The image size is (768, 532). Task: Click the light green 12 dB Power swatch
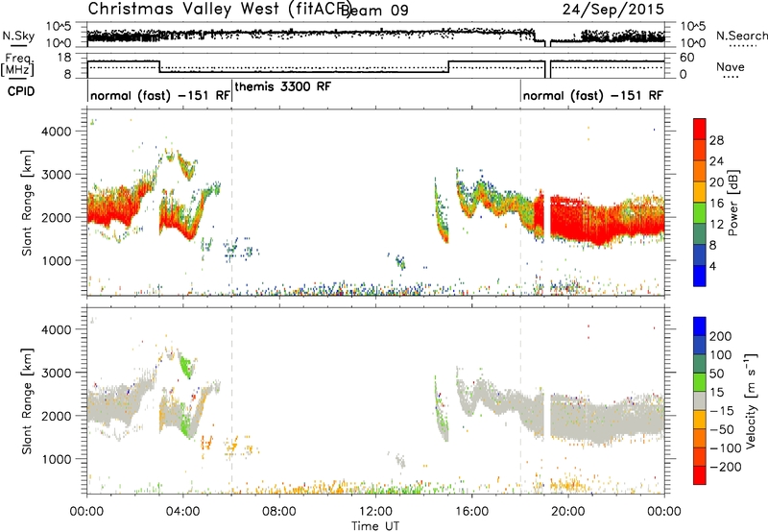[700, 213]
